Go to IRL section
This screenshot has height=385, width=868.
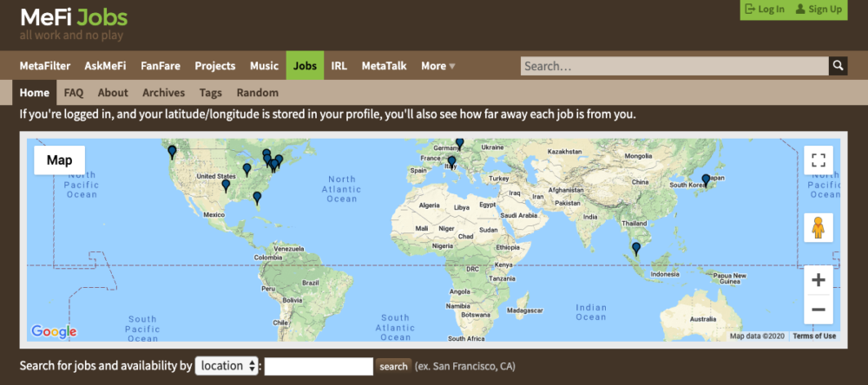[x=339, y=66]
